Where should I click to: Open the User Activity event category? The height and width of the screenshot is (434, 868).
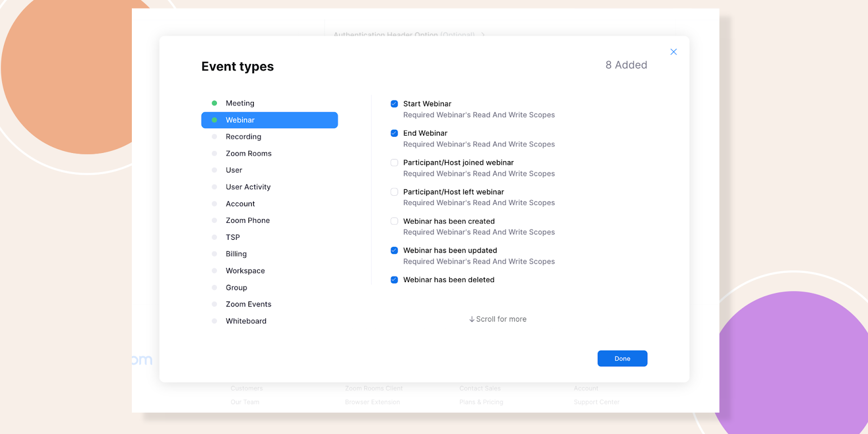[270, 187]
